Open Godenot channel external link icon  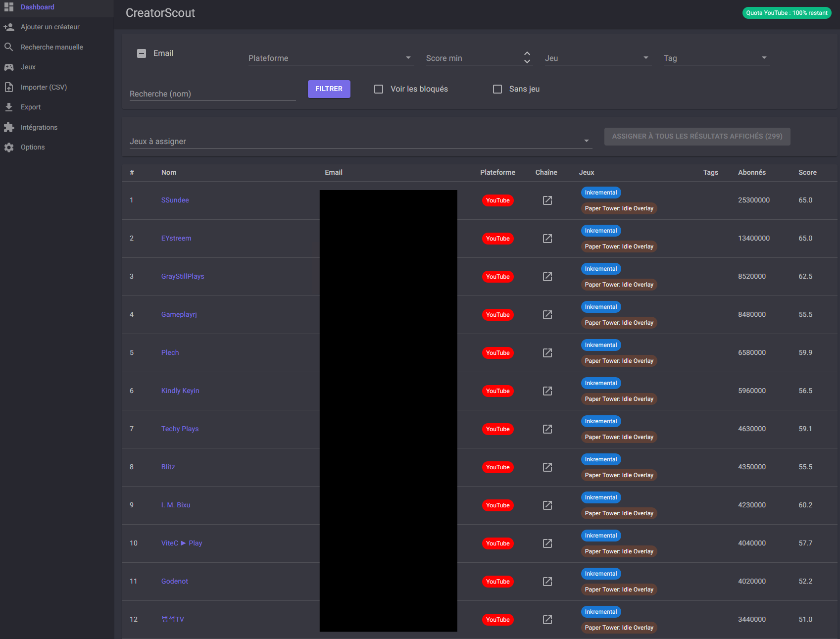click(547, 582)
